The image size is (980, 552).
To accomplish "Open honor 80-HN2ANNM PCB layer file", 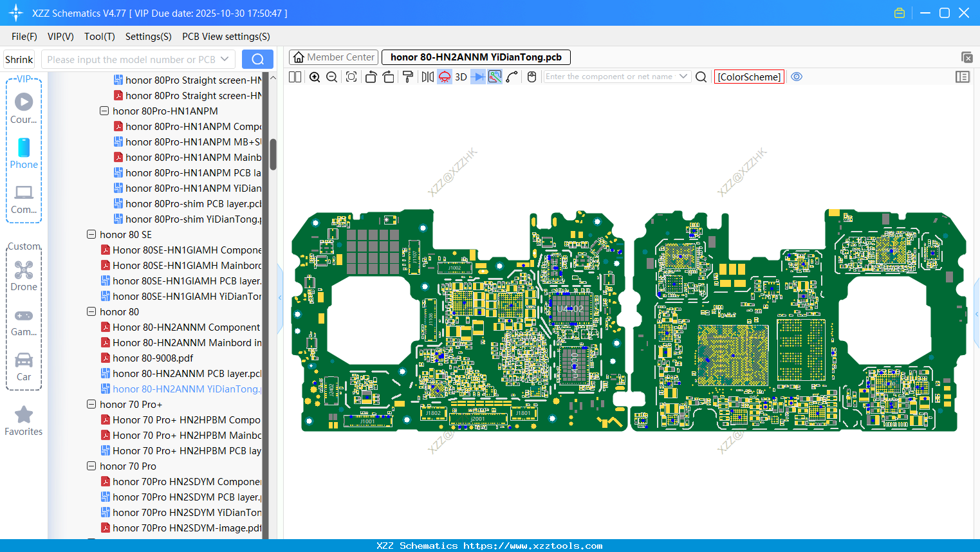I will (x=181, y=373).
